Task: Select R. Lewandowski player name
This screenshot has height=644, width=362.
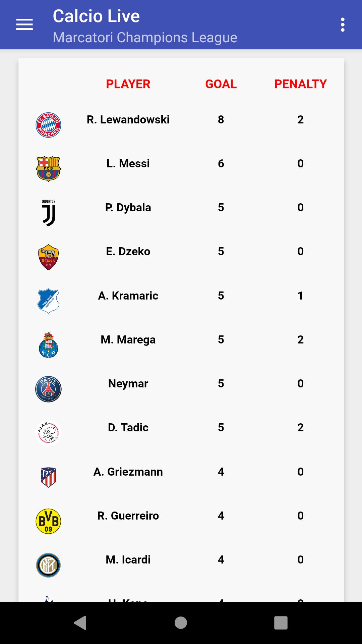Action: click(x=128, y=120)
